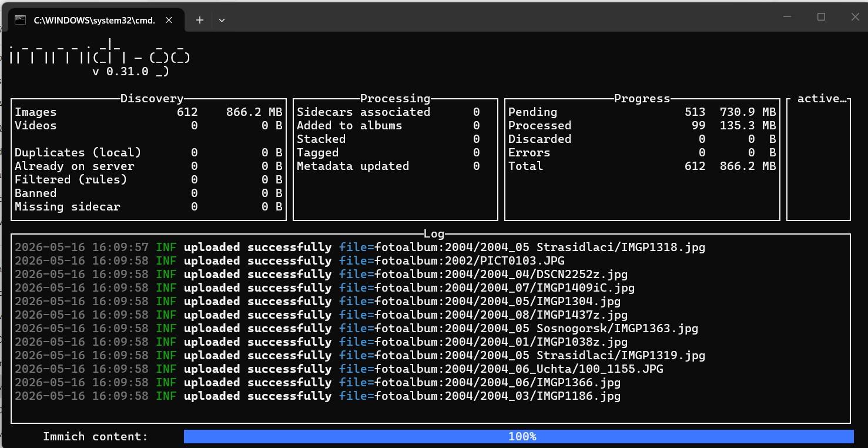Click the log line for Strasidlaci/IMGP1319.jpg
This screenshot has width=868, height=448.
(360, 355)
